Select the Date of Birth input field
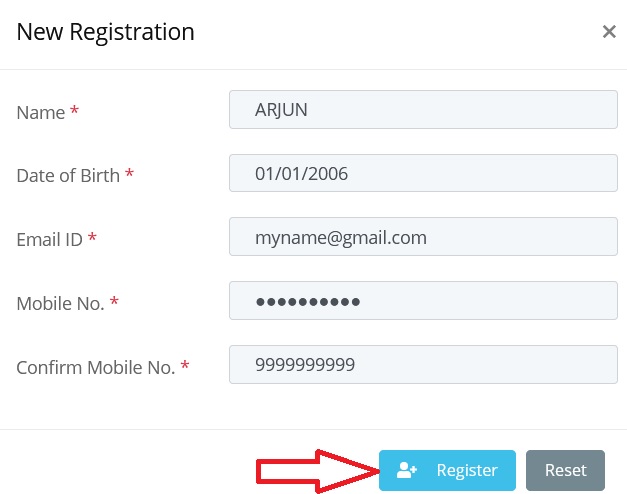This screenshot has height=494, width=627. tap(423, 173)
